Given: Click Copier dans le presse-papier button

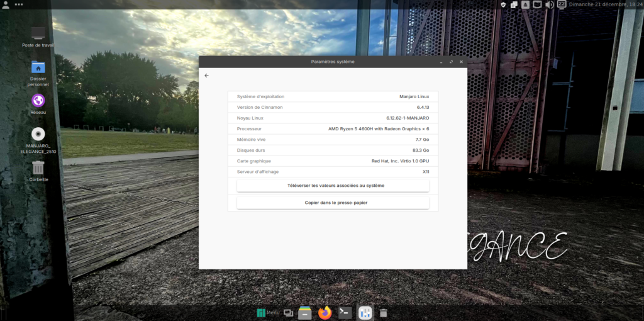Looking at the screenshot, I should tap(333, 203).
